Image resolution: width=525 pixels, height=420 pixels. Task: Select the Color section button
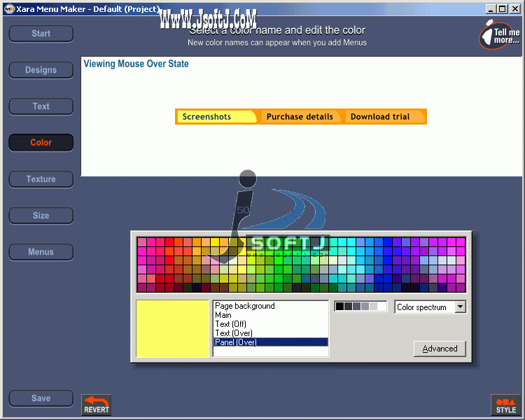41,143
